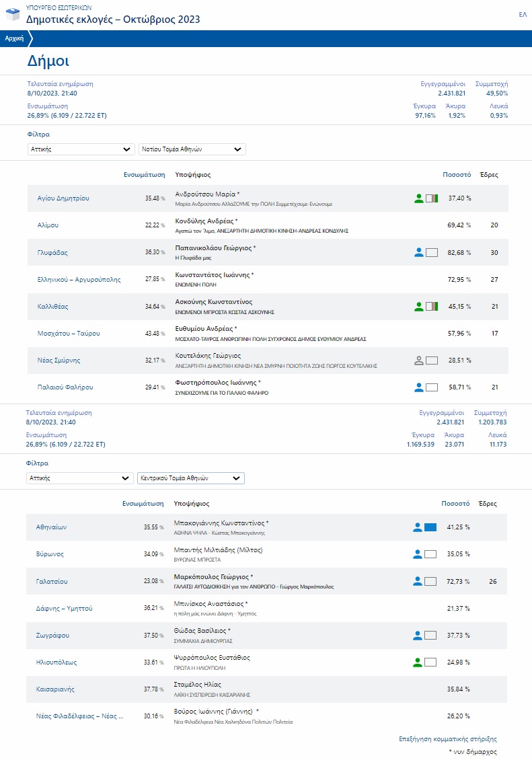Screen dimensions: 532x760
Task: Select candidate Φωστηρόπουλος Ιωάννης
Action: click(x=218, y=383)
